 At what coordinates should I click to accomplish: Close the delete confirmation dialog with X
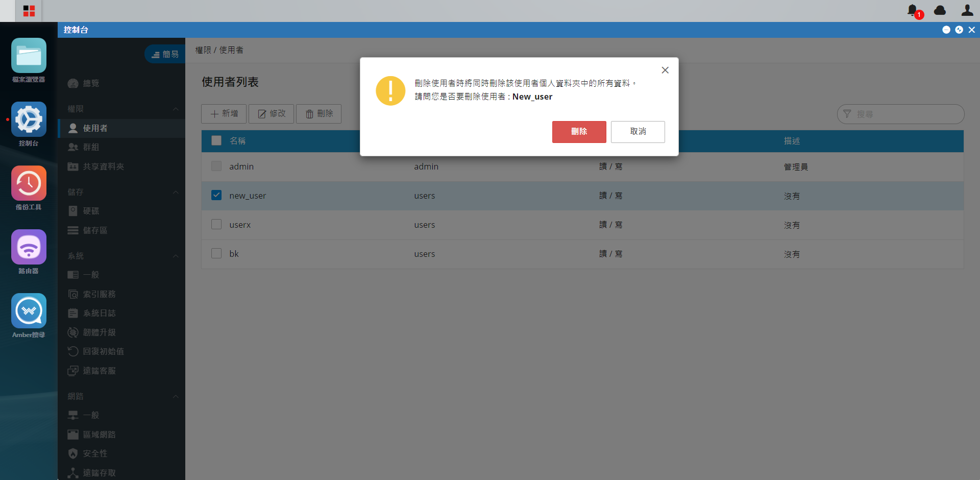pyautogui.click(x=665, y=70)
